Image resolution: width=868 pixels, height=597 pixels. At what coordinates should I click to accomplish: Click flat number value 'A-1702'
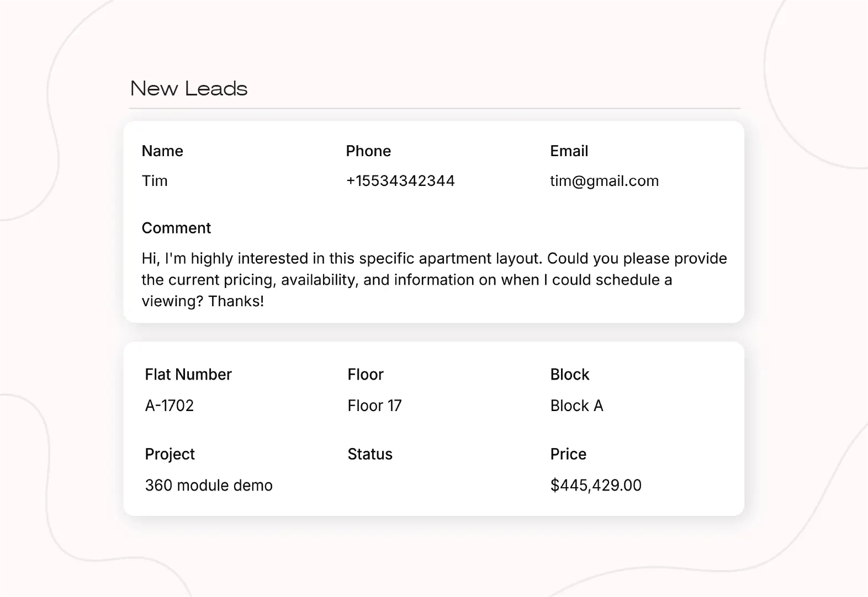tap(170, 406)
